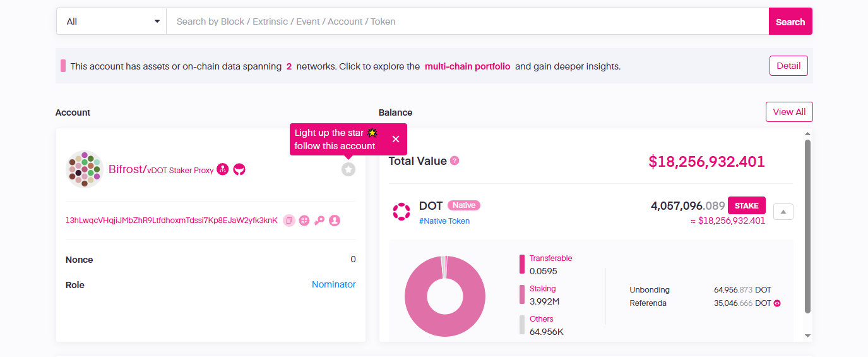Click the #Native Token tag
The width and height of the screenshot is (868, 357).
tap(444, 221)
